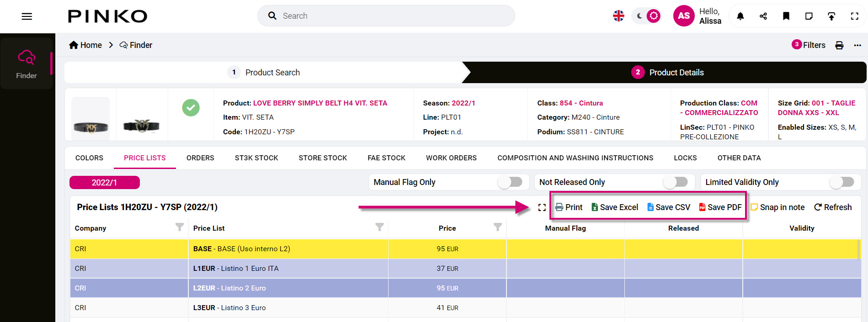Toggle Manual Flag Only switch
The width and height of the screenshot is (868, 322).
click(510, 182)
